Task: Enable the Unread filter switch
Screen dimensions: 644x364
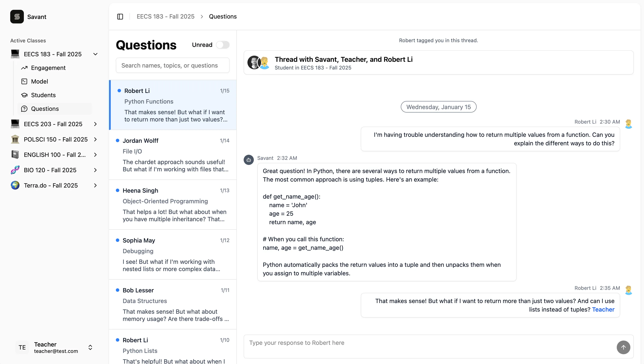Action: point(223,45)
